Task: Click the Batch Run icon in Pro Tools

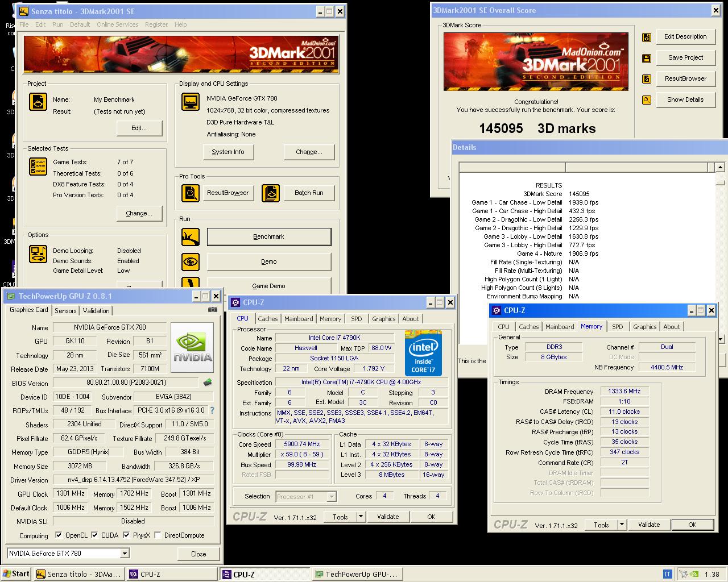Action: (271, 193)
